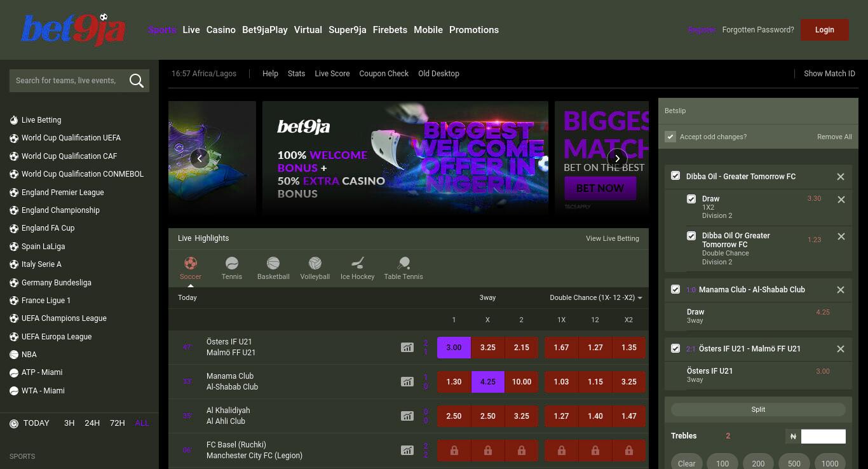Click the Split button in betslip
Screen dimensions: 868x469
click(758, 410)
